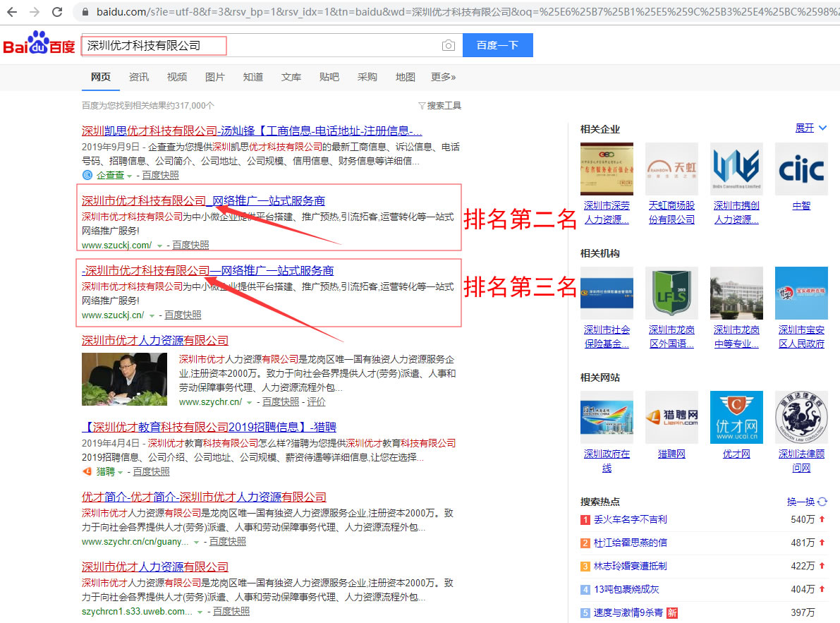The image size is (840, 623).
Task: Expand the 更多 tab menu
Action: click(x=443, y=77)
